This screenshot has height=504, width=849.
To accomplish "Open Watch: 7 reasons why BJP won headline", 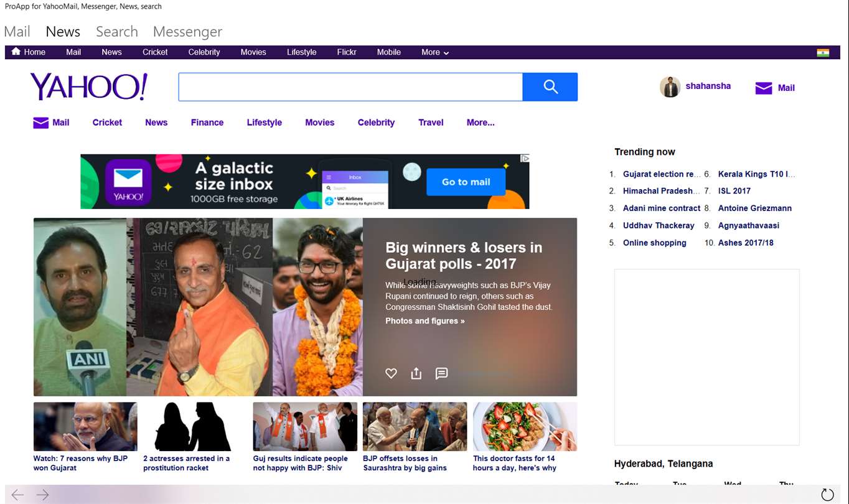I will pyautogui.click(x=80, y=463).
